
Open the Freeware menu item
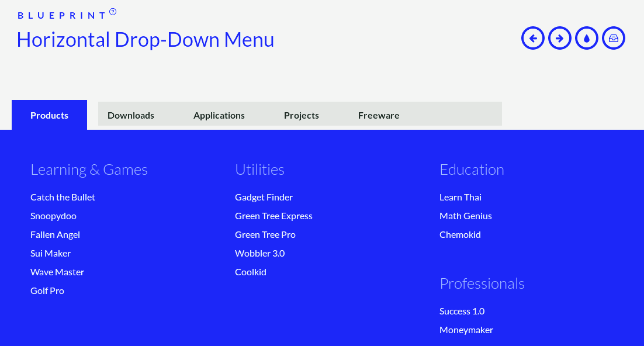coord(379,116)
